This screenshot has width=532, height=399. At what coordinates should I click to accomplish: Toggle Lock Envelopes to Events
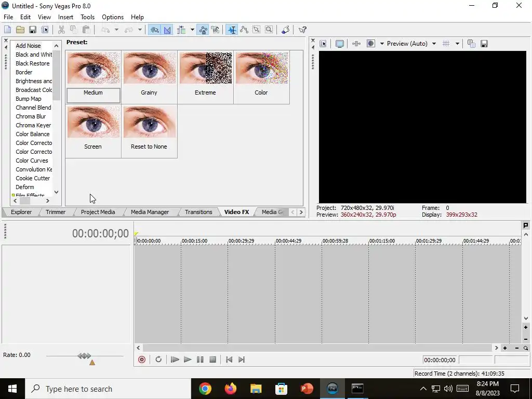click(203, 30)
